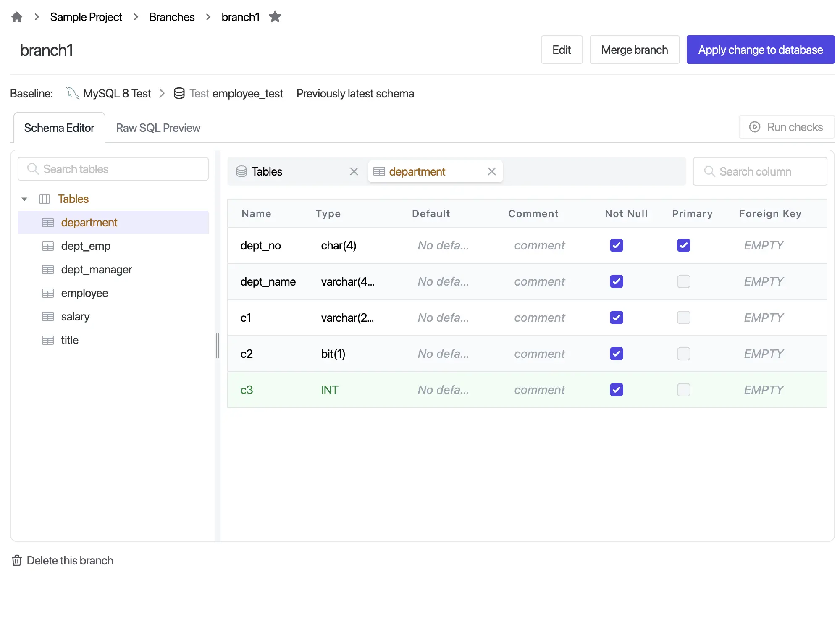Uncheck Not Null for c1
Image resolution: width=840 pixels, height=630 pixels.
pos(617,318)
